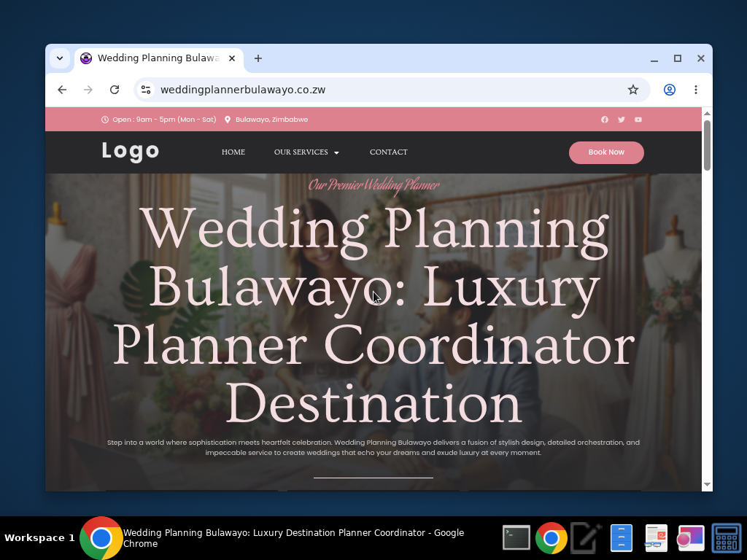Open the terminal icon in the taskbar
The image size is (747, 560).
[x=516, y=538]
